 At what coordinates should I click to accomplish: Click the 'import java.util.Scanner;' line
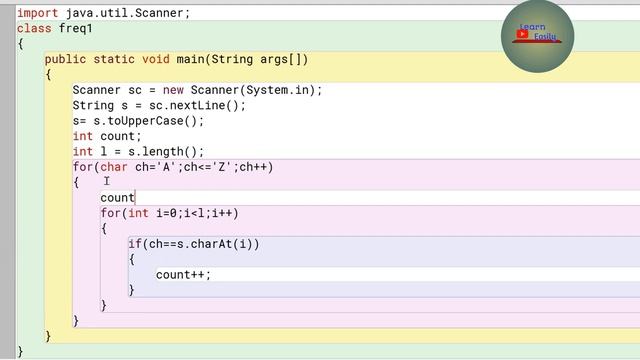[104, 13]
